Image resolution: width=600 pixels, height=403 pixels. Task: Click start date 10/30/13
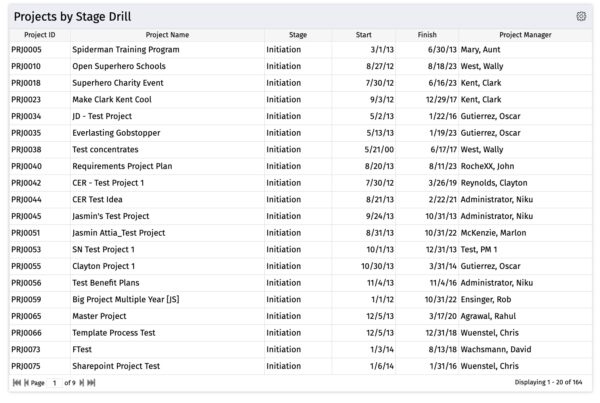click(x=378, y=266)
